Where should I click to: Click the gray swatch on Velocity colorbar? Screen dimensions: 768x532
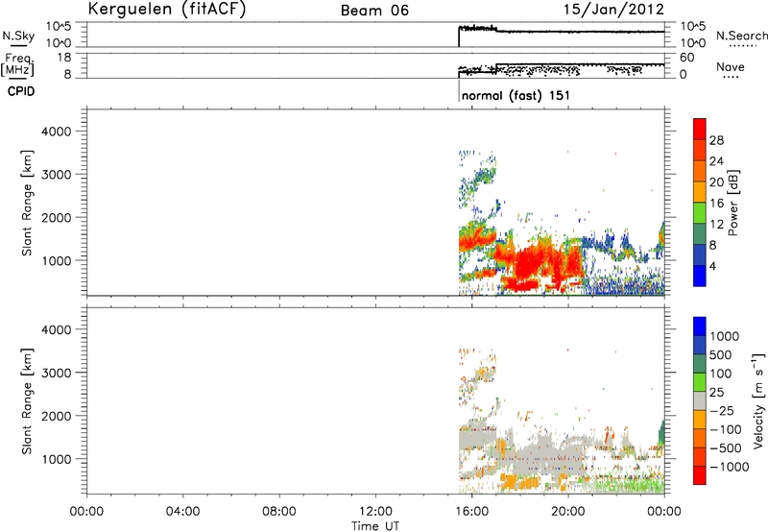pos(700,401)
